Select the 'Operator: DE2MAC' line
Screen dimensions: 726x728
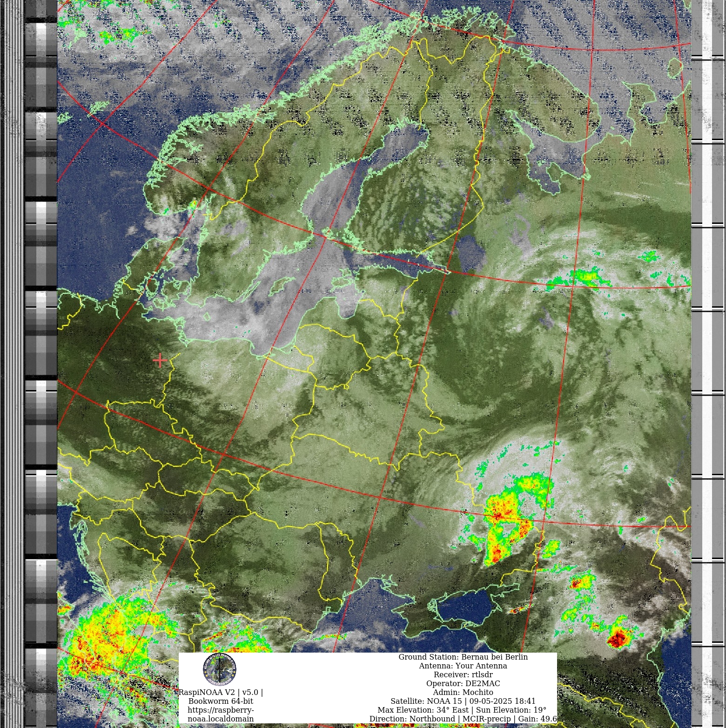coord(463,683)
